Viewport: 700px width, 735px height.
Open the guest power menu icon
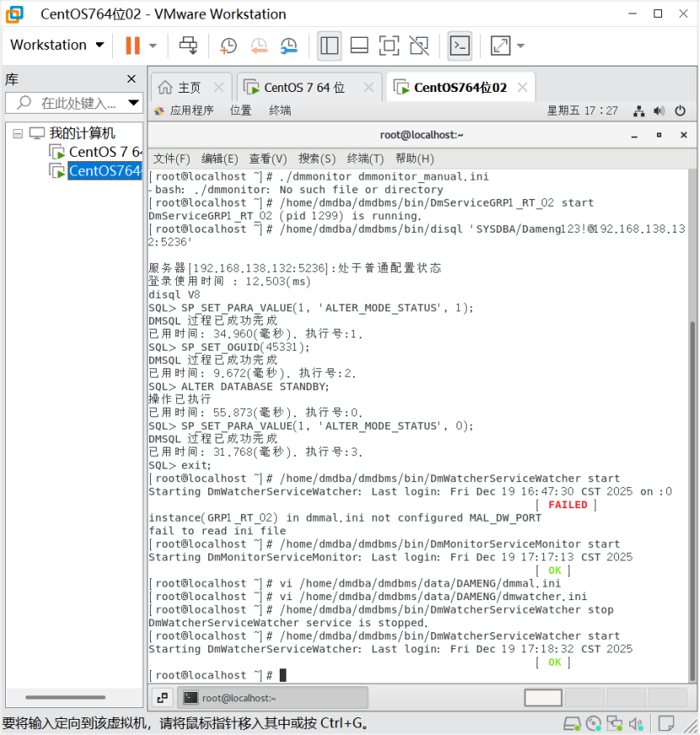[681, 111]
